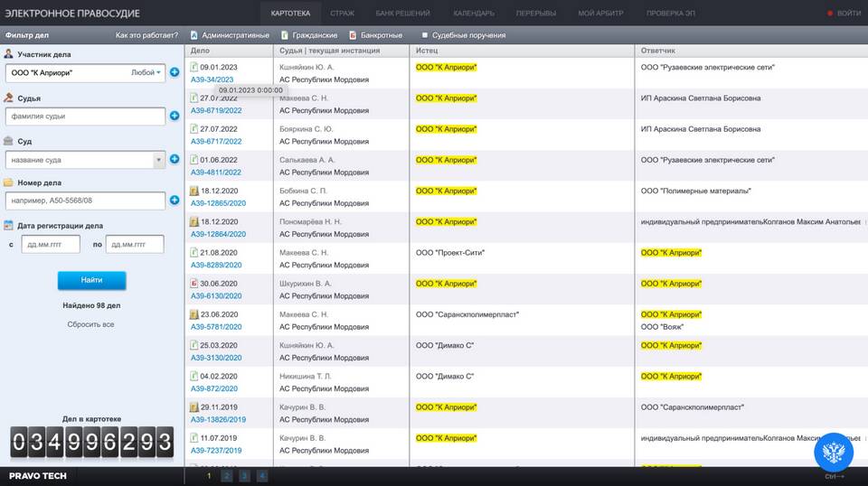This screenshot has width=868, height=486.
Task: Filter by Гражданские cases icon
Action: 283,35
